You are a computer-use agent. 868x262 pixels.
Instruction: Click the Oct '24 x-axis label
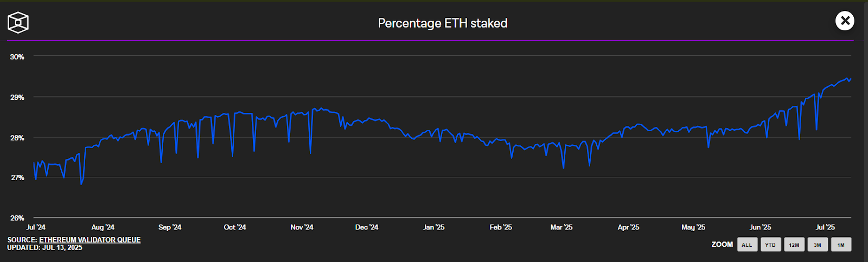pyautogui.click(x=235, y=227)
